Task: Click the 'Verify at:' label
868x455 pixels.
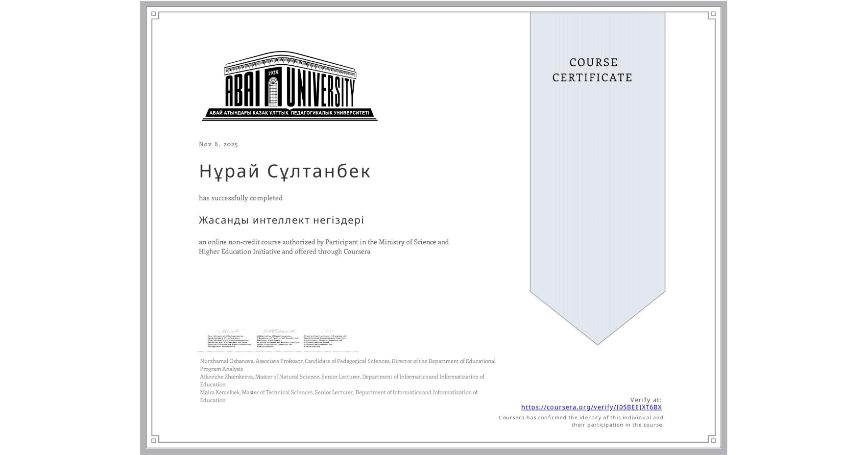Action: pos(645,400)
